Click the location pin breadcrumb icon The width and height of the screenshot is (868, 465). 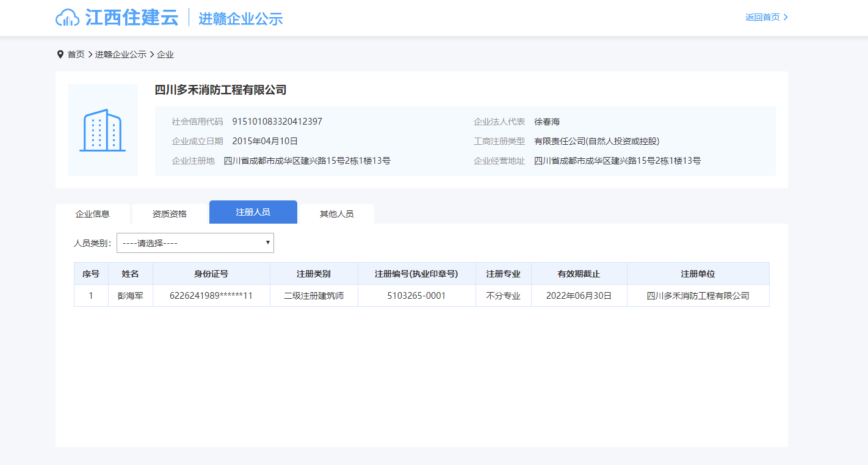click(60, 54)
